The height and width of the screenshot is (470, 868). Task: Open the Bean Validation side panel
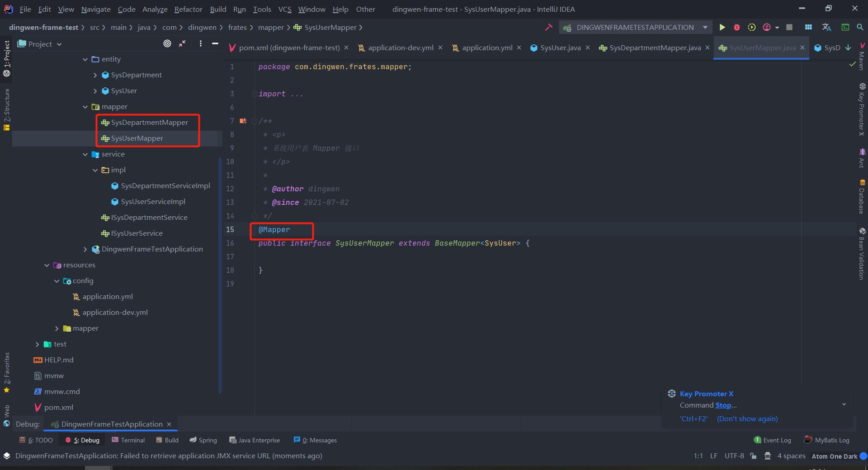(x=862, y=254)
